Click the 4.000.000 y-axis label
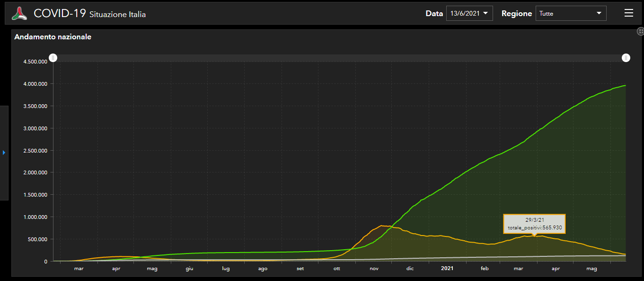644x281 pixels. click(35, 84)
